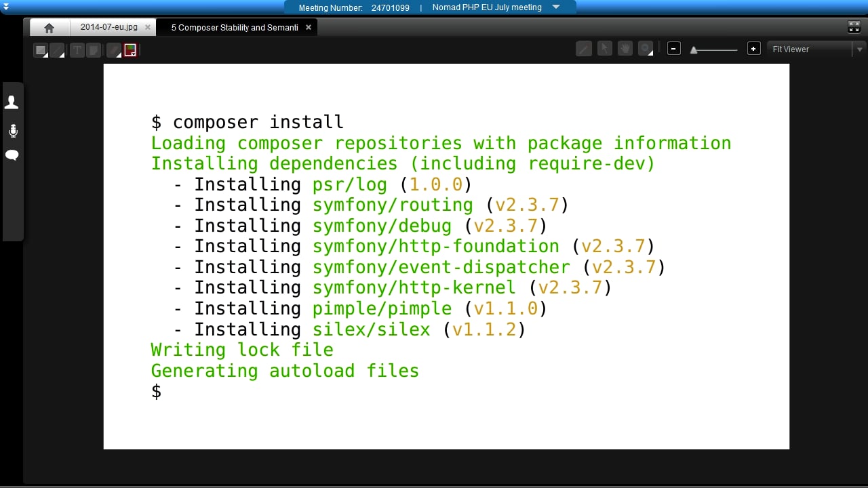Click the psr/log package name
The height and width of the screenshot is (488, 868).
pyautogui.click(x=350, y=185)
